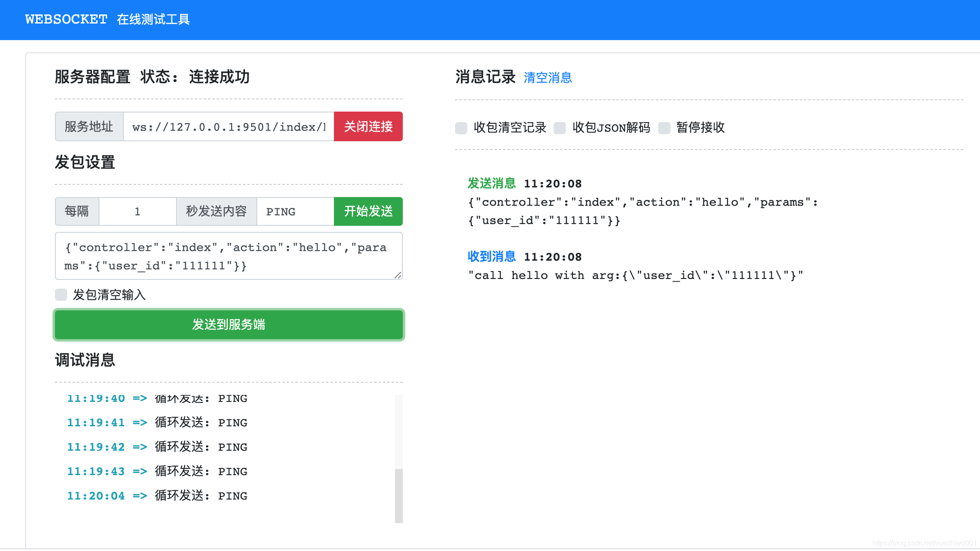
Task: Enable the 收包JSON解码 checkbox
Action: point(560,128)
